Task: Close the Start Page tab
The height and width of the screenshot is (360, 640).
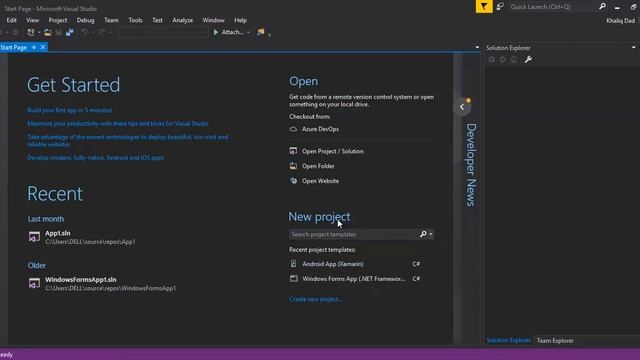Action: pyautogui.click(x=42, y=47)
